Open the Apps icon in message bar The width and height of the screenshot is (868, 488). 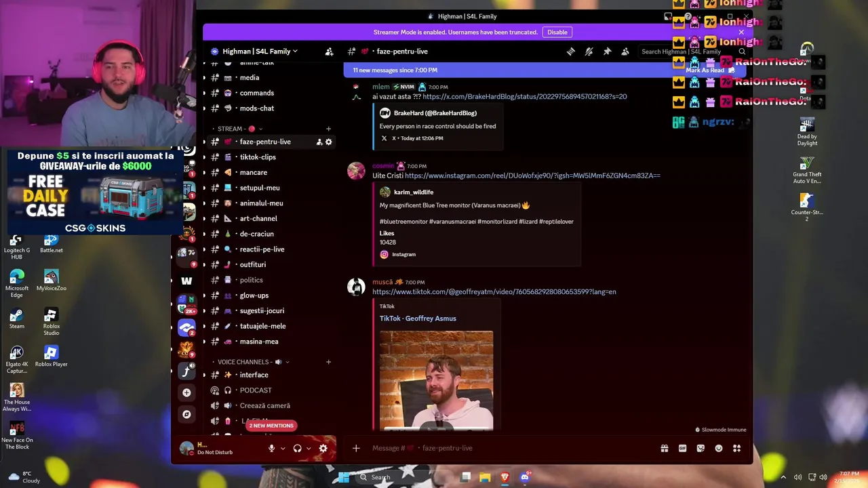coord(736,448)
